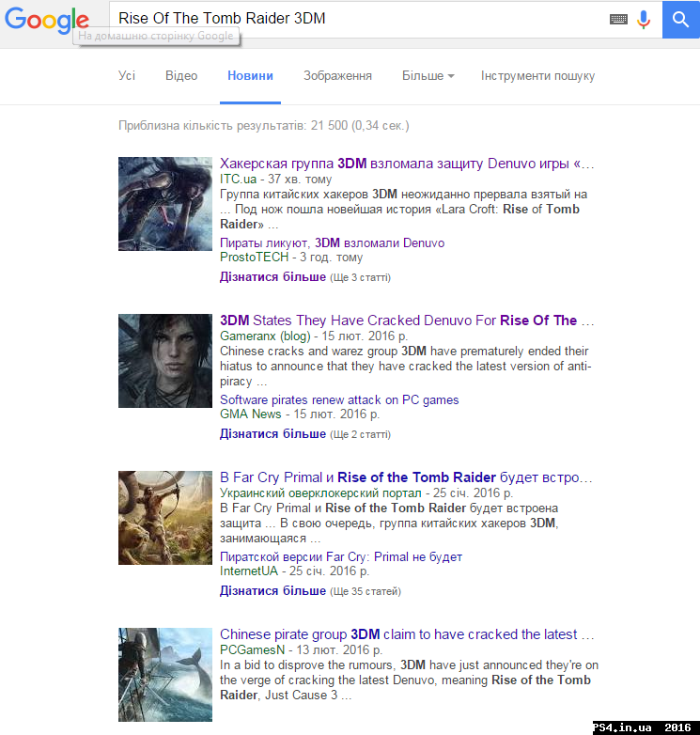Click the Lara Croft face thumbnail

(165, 361)
